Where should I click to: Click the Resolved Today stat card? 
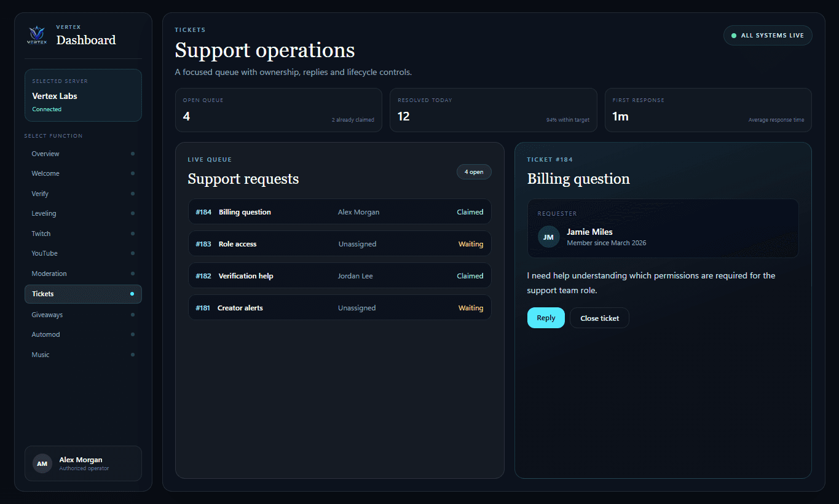click(x=494, y=110)
